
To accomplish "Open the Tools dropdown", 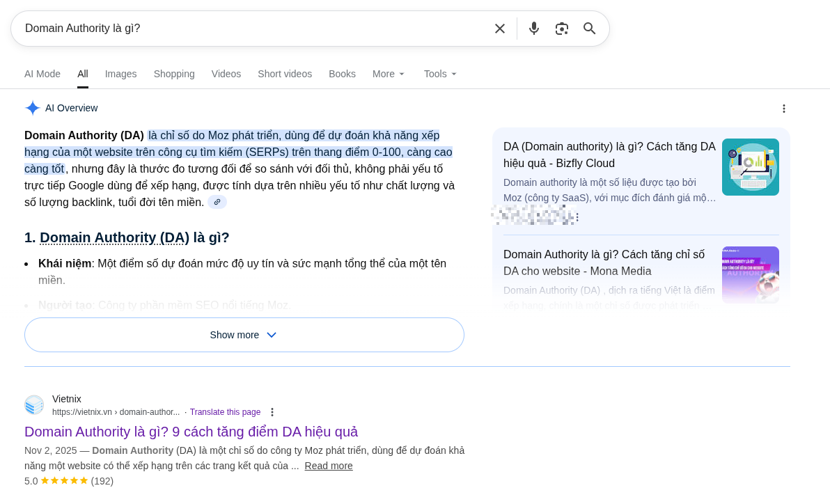I will coord(439,74).
